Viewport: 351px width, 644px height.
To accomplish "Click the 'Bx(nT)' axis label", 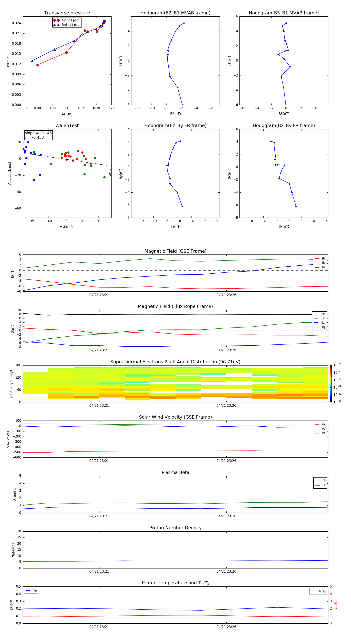I will point(284,227).
